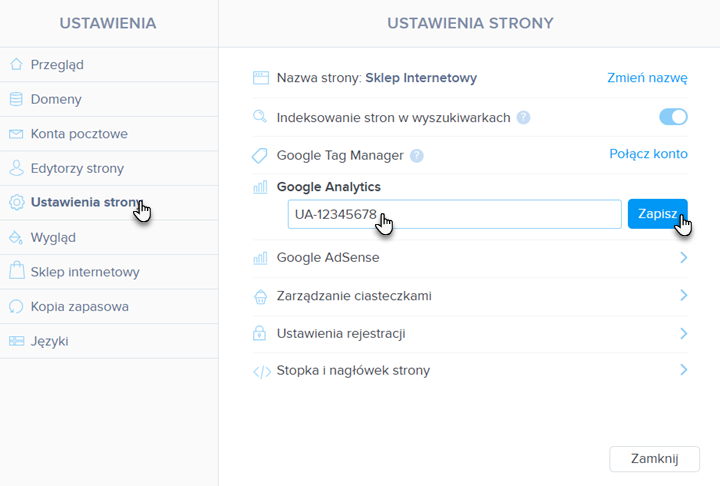Click the Zmień nazwę link

[647, 78]
